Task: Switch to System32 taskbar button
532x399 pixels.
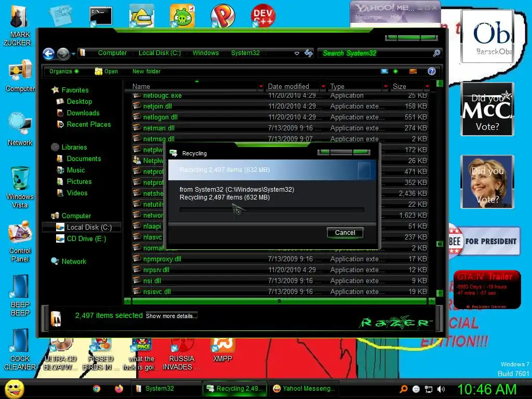Action: point(166,389)
